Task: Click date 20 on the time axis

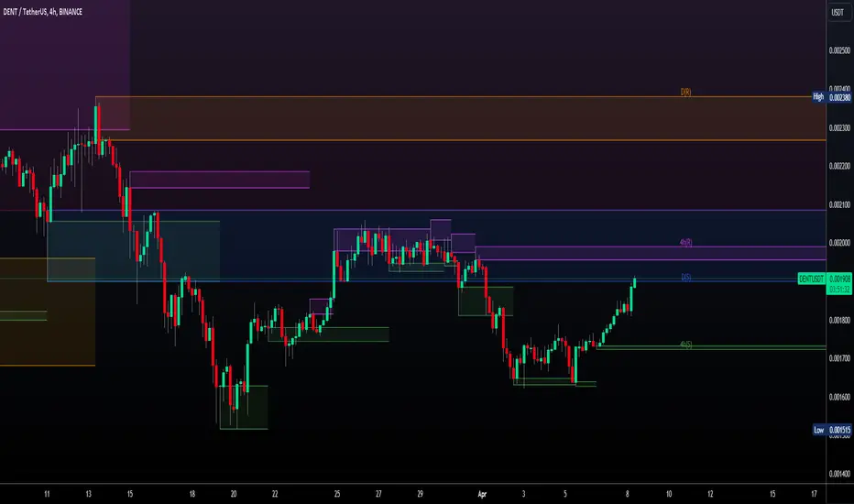Action: (233, 494)
